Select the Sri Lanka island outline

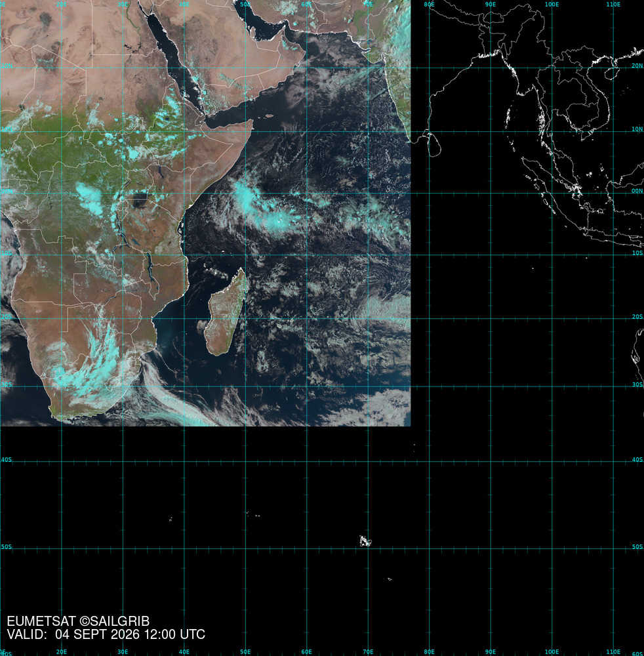tap(433, 144)
